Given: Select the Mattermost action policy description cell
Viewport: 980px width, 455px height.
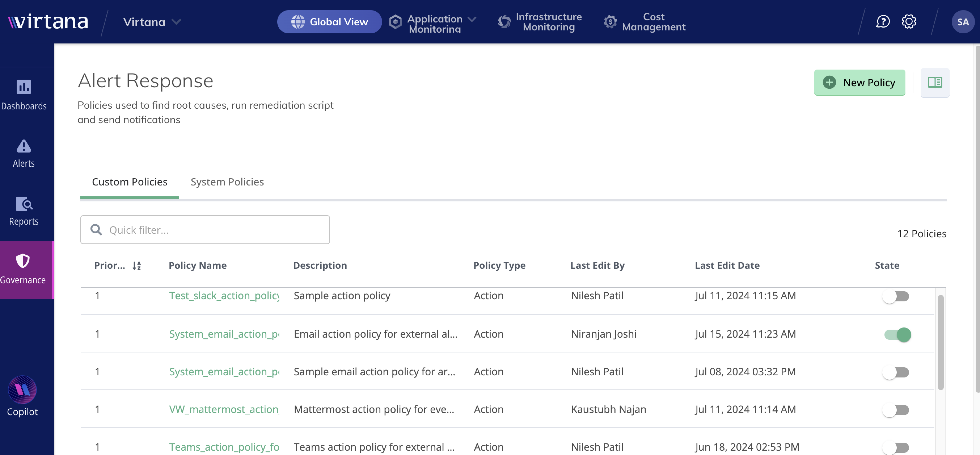Looking at the screenshot, I should coord(374,409).
